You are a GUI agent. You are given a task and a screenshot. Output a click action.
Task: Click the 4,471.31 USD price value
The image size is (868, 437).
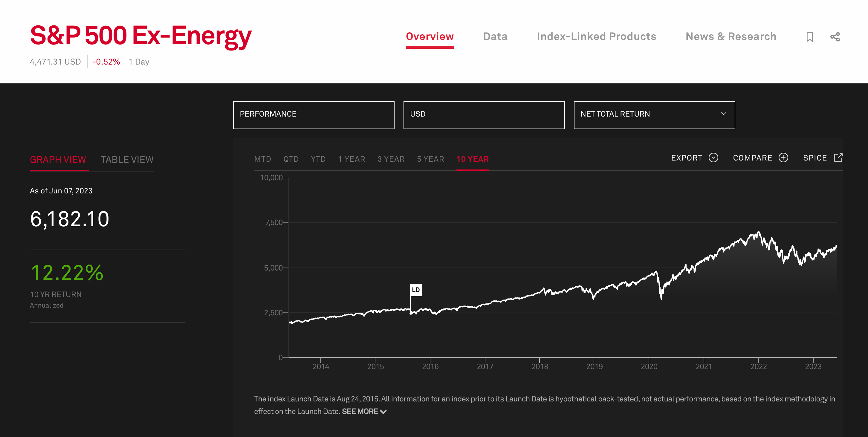55,62
